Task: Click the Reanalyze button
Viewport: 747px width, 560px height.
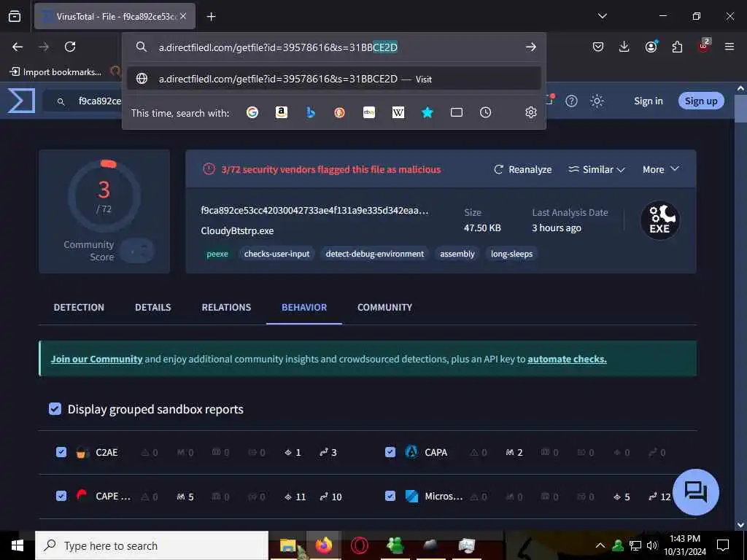Action: pyautogui.click(x=522, y=169)
